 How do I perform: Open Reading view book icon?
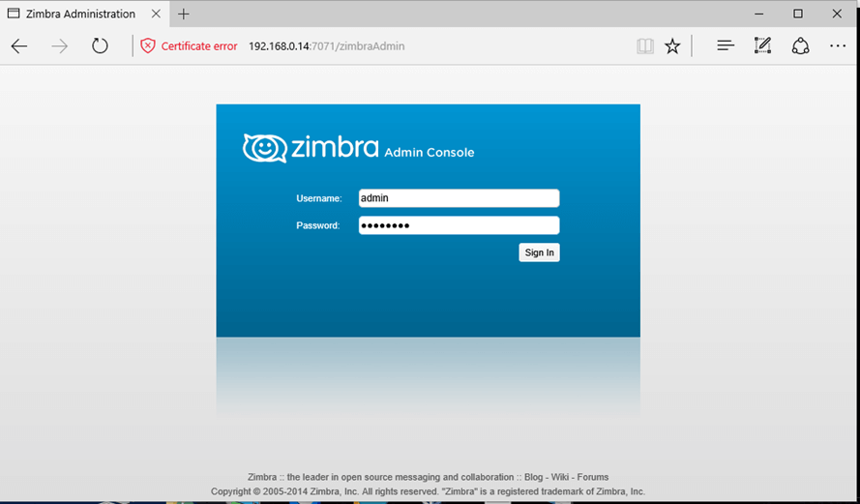click(645, 46)
